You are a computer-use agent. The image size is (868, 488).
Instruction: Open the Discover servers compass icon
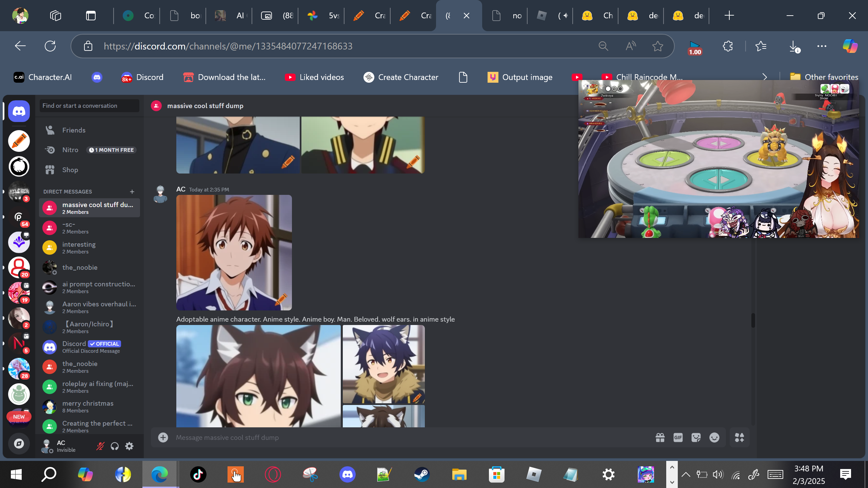click(19, 443)
